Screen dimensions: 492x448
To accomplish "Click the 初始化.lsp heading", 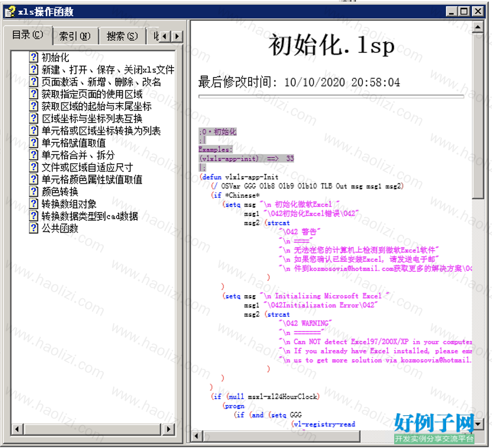I will pyautogui.click(x=331, y=46).
